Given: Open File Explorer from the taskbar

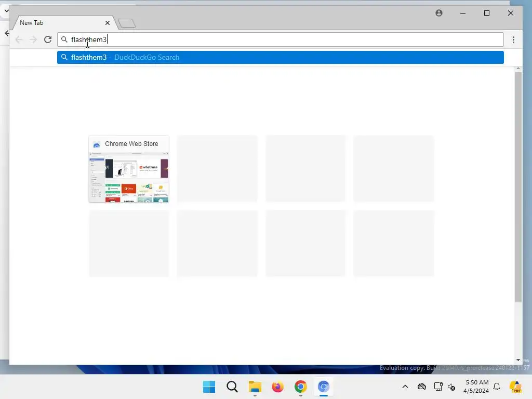Looking at the screenshot, I should 255,387.
